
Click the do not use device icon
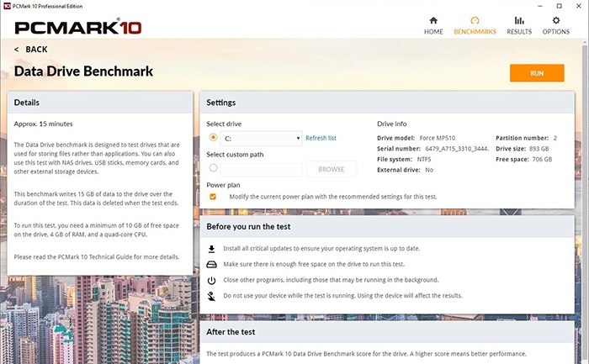pyautogui.click(x=211, y=297)
